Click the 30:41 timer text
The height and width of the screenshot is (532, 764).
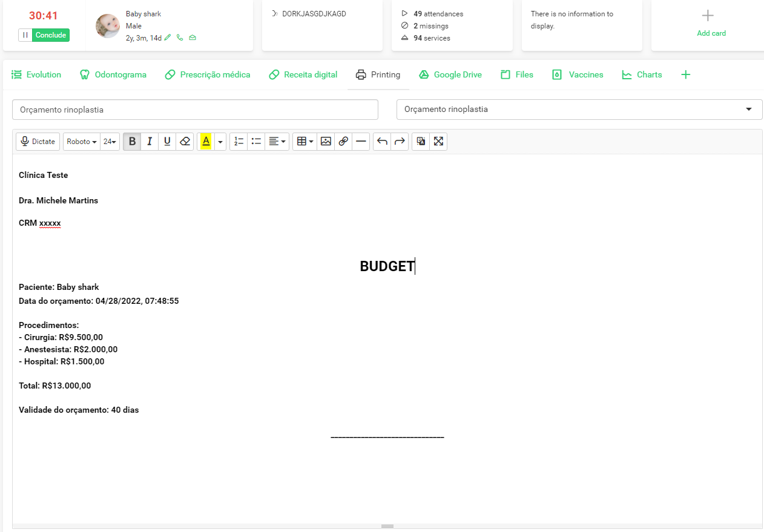tap(44, 16)
